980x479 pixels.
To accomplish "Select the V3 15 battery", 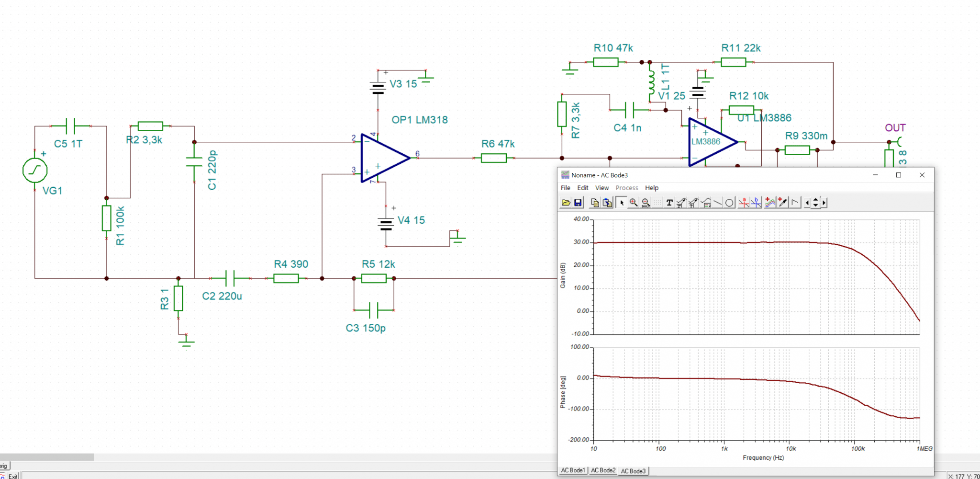I will point(378,87).
